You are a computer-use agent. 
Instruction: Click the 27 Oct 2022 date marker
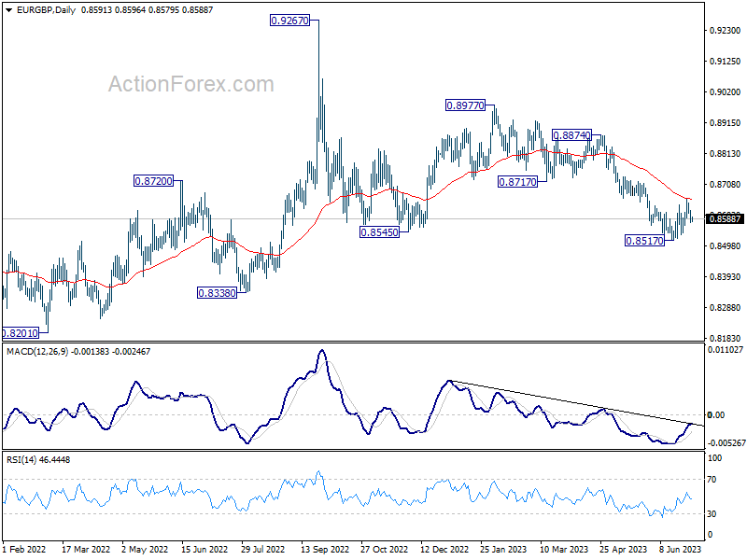384,549
